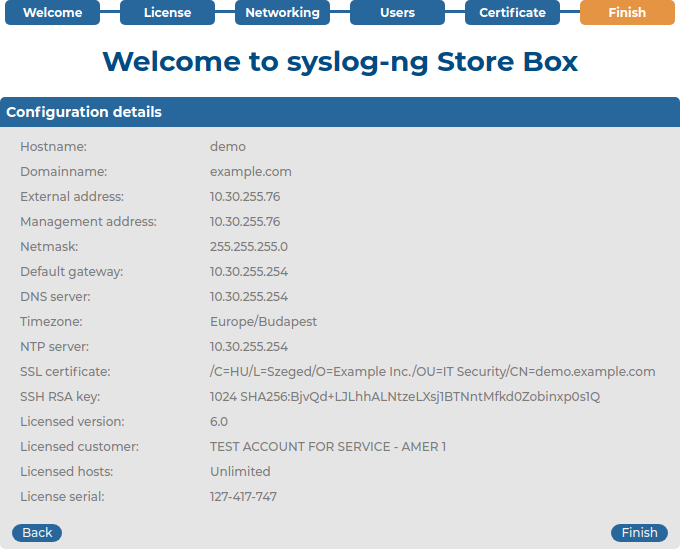Jump to the Certificate step

[512, 13]
